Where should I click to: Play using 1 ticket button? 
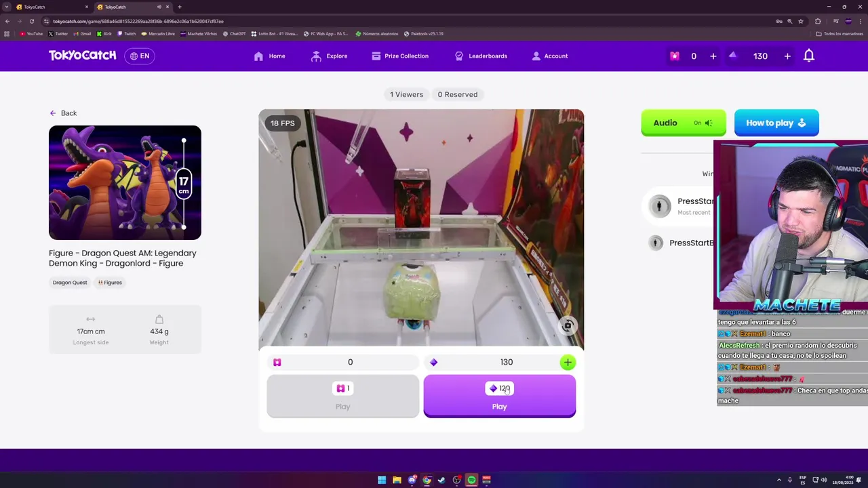(343, 396)
